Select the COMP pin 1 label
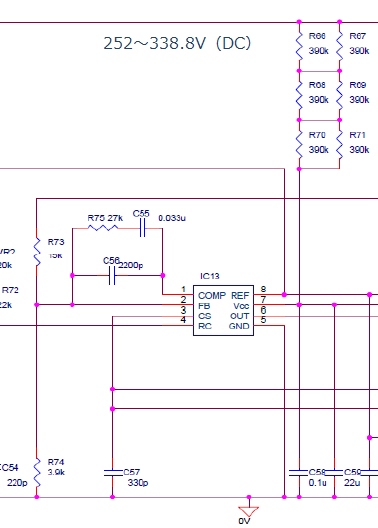Viewport: 378px width, 528px height. tap(212, 296)
